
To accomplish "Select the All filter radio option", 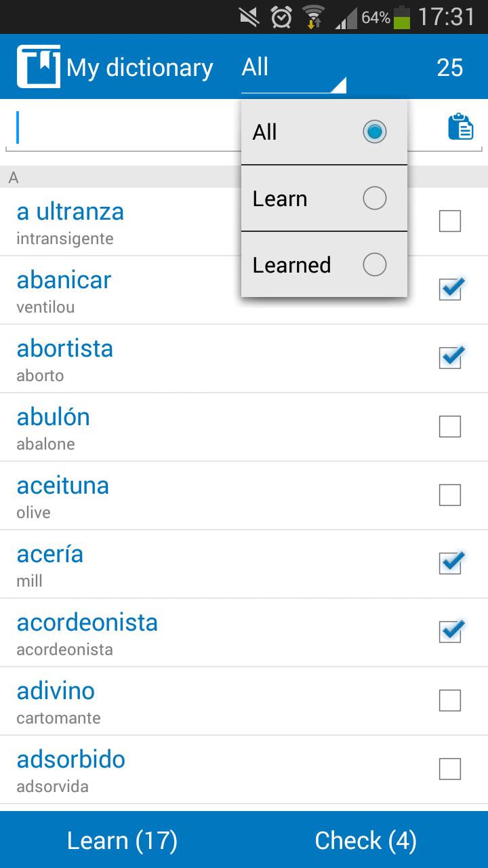I will [x=324, y=132].
